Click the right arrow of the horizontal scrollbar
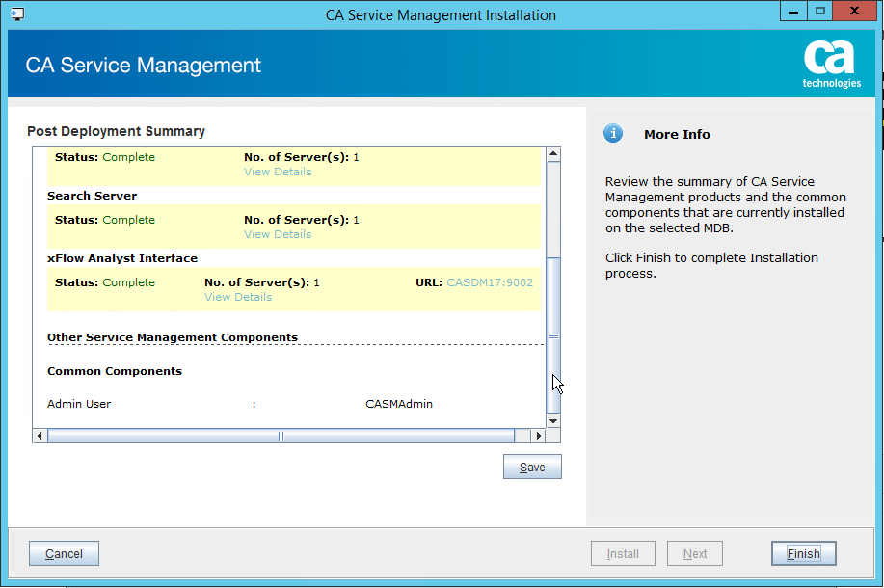Viewport: 884px width, 588px height. pyautogui.click(x=538, y=436)
